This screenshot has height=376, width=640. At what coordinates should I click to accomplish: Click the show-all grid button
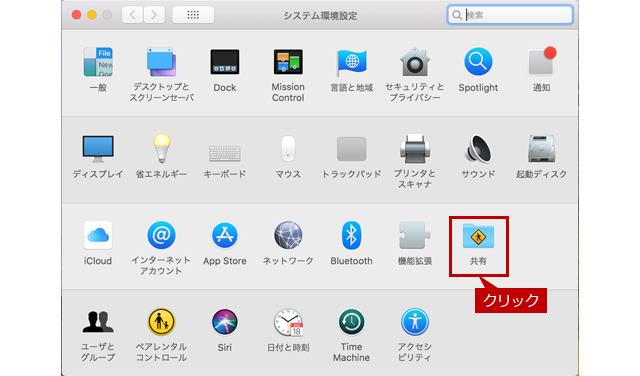click(x=193, y=15)
